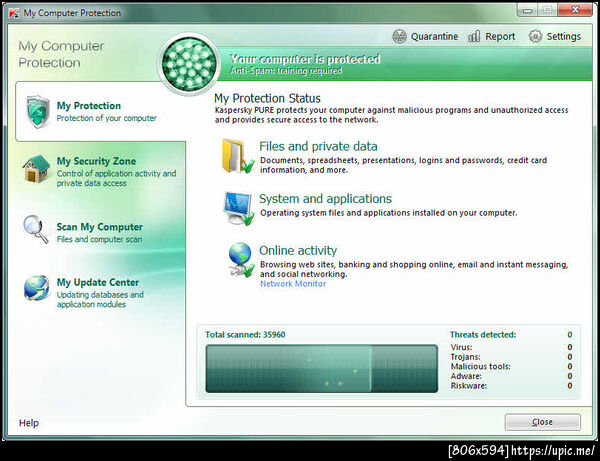
Task: Click 'Anti-Spam: training required' message
Action: (x=286, y=71)
